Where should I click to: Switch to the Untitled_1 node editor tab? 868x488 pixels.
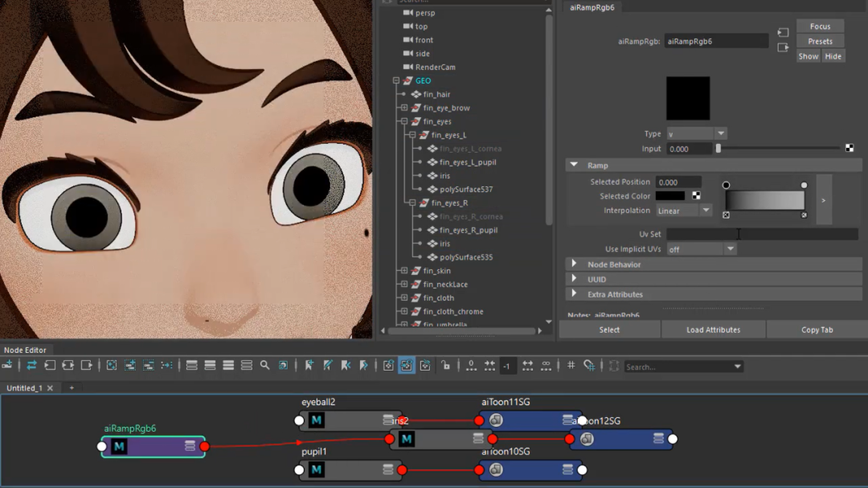24,388
